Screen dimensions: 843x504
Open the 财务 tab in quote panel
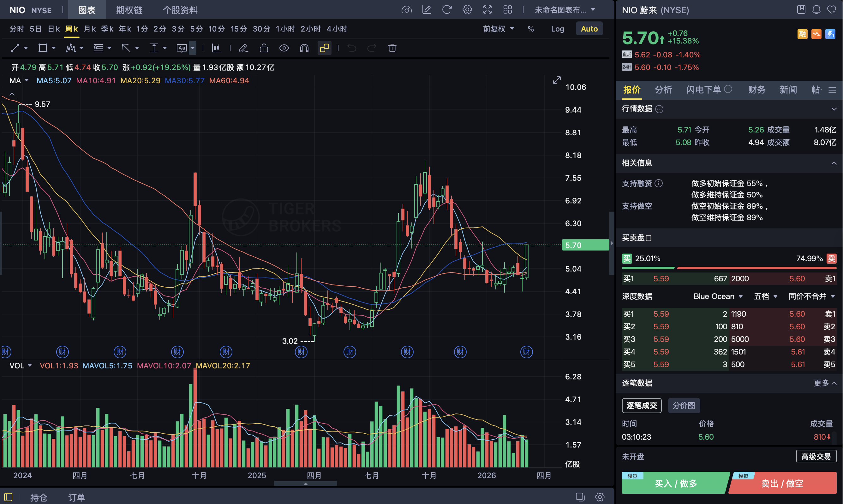(x=756, y=90)
